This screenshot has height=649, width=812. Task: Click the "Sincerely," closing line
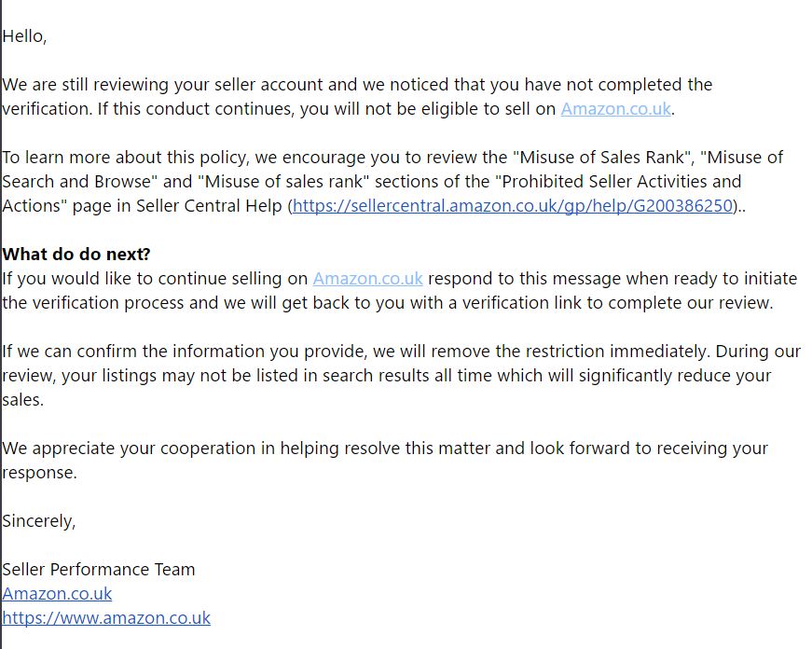(x=38, y=521)
